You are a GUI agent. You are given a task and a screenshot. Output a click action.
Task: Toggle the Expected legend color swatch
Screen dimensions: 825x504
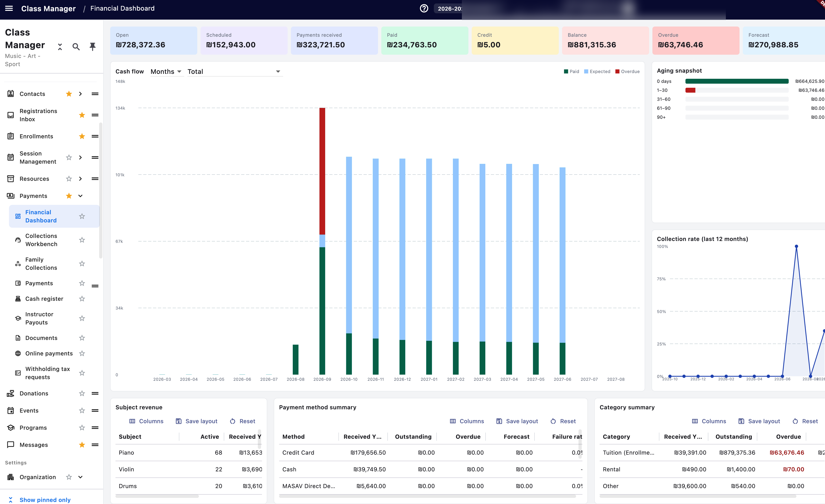pos(586,71)
